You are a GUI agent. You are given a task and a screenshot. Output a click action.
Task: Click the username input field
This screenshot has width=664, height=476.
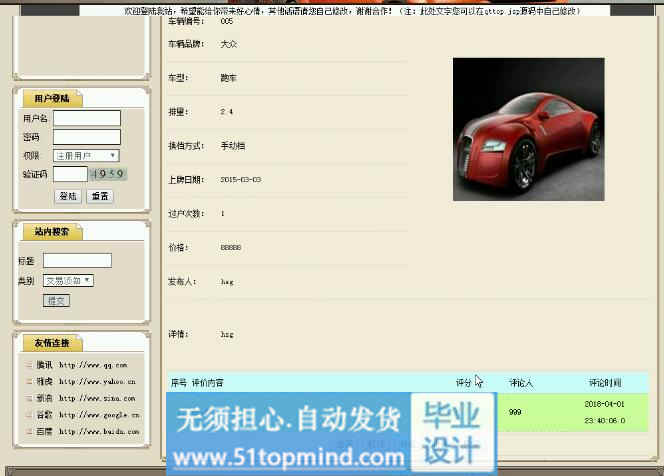click(87, 118)
